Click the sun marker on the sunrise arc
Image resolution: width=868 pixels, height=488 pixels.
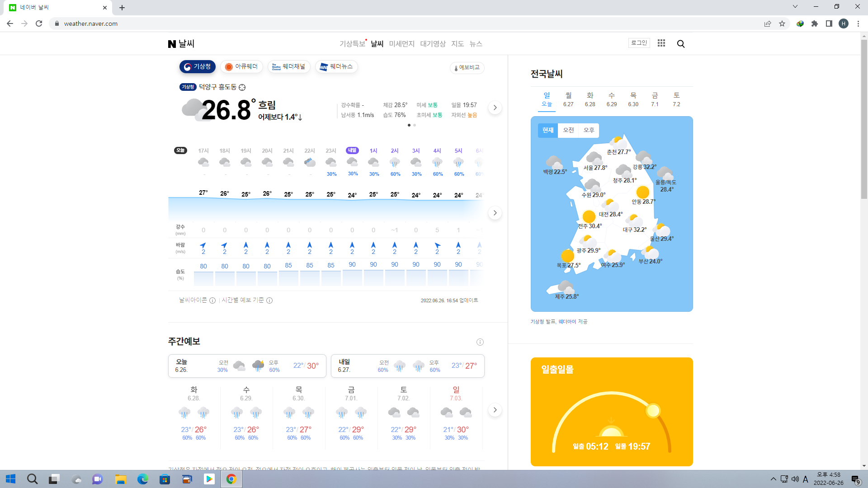pos(653,410)
